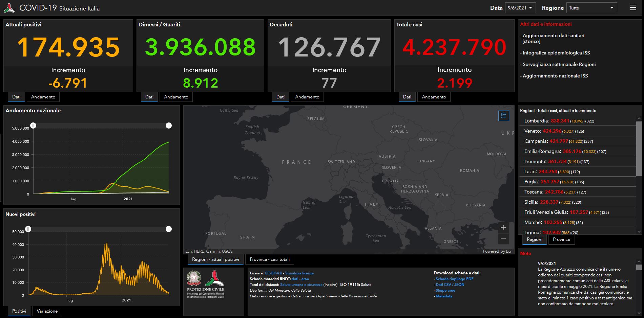Switch Attuali positivi to Andamento tab
The height and width of the screenshot is (318, 644).
(x=43, y=97)
